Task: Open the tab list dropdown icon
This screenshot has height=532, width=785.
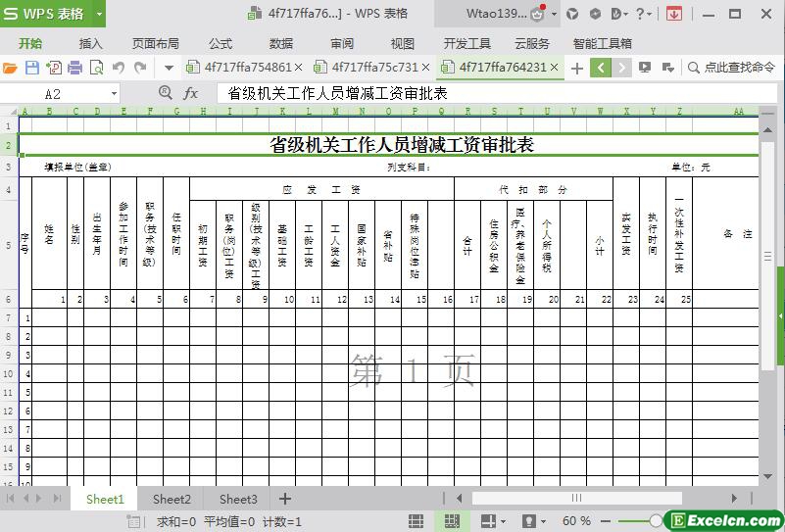Action: tap(667, 68)
